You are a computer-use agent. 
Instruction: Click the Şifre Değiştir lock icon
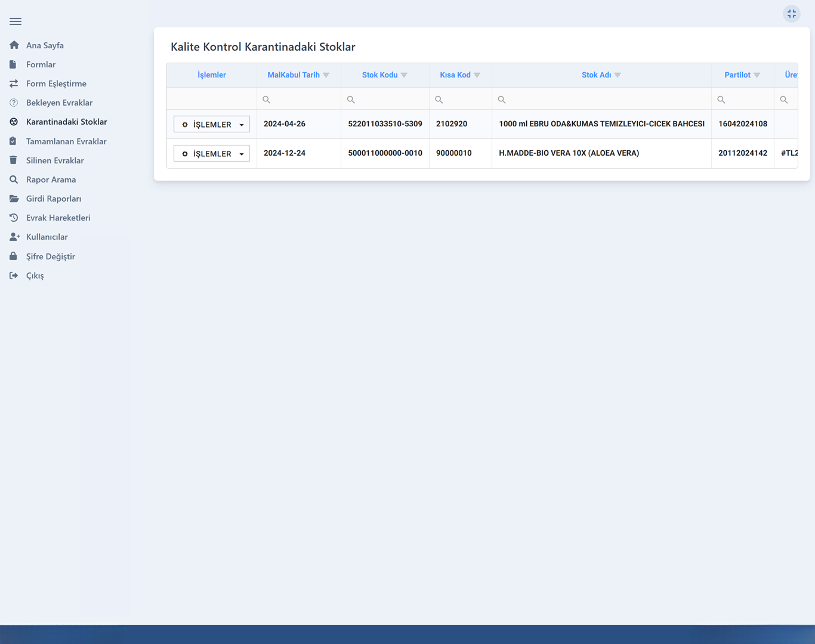[x=13, y=256]
